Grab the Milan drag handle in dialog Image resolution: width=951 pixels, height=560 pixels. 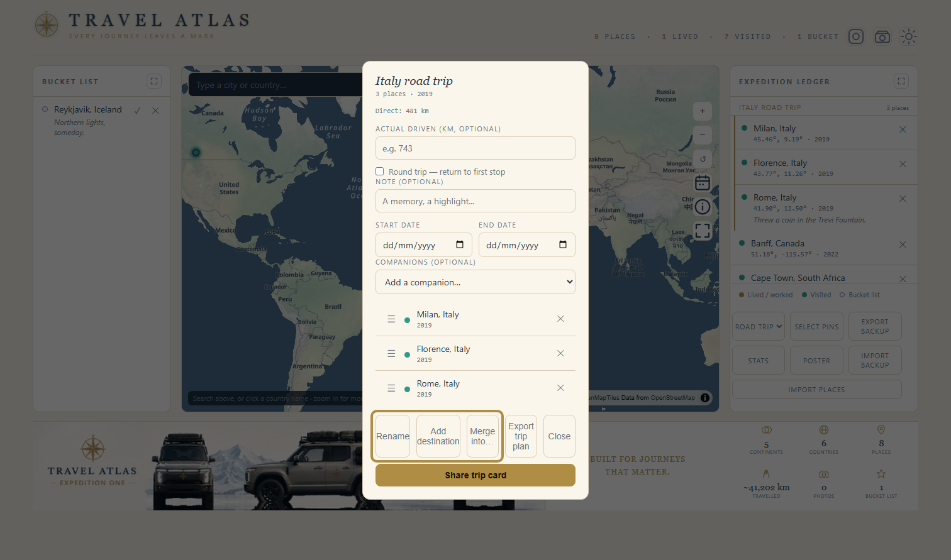(391, 319)
